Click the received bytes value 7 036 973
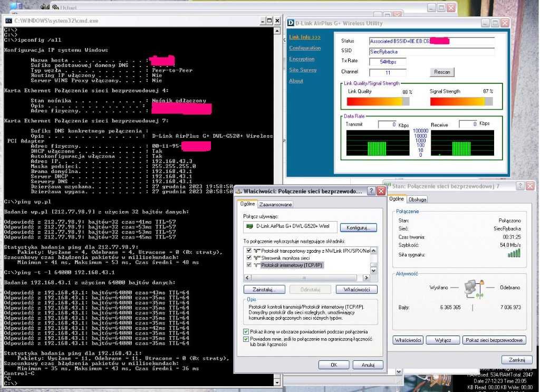 [510, 307]
